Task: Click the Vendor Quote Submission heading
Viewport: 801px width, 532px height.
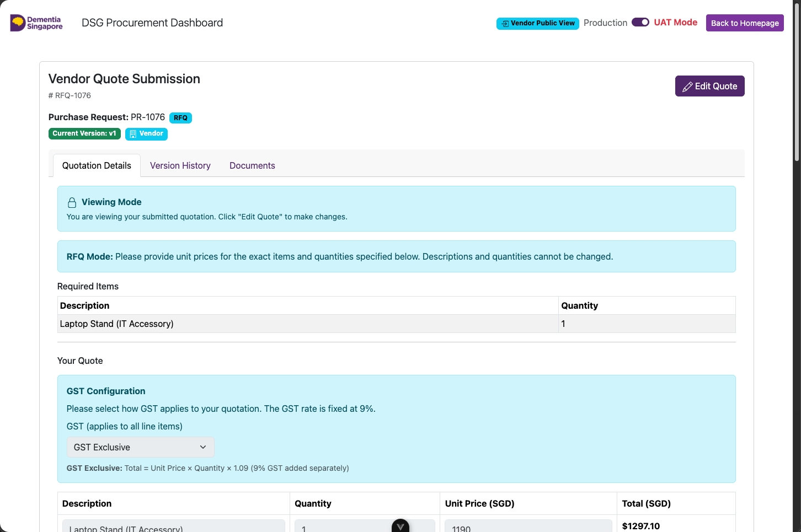Action: coord(124,79)
